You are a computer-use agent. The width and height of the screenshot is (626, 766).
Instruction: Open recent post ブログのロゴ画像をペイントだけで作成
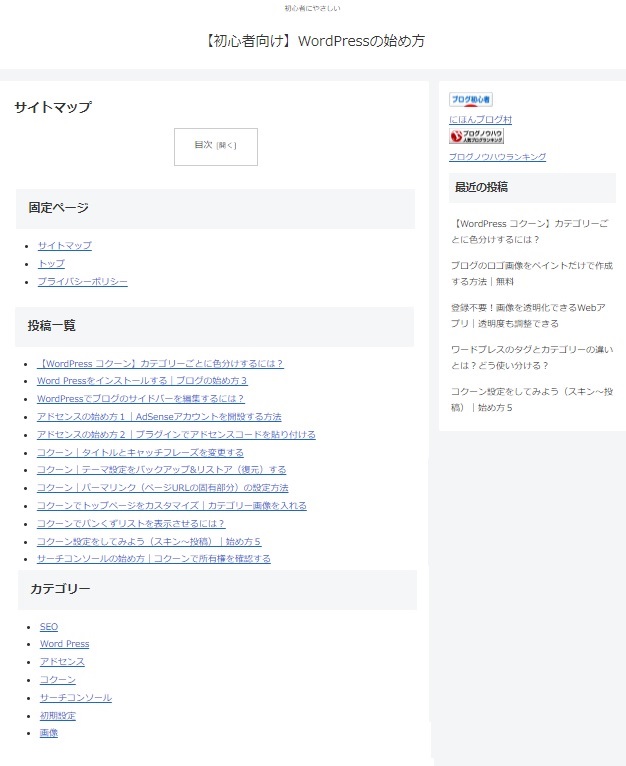click(x=532, y=274)
